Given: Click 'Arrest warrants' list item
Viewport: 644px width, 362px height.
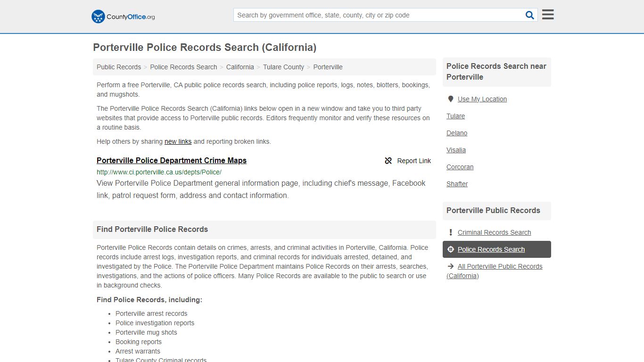Looking at the screenshot, I should point(138,351).
